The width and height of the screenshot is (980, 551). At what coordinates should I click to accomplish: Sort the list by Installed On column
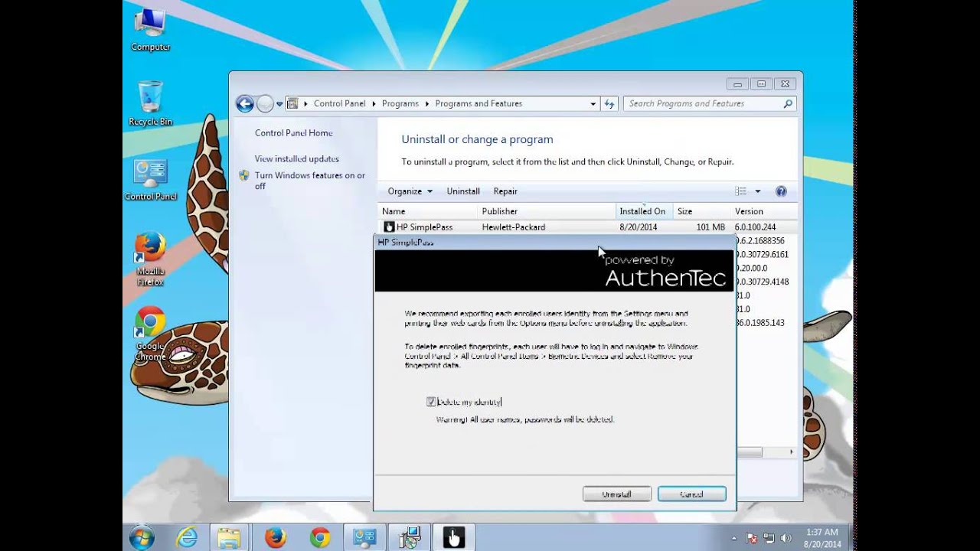coord(644,211)
